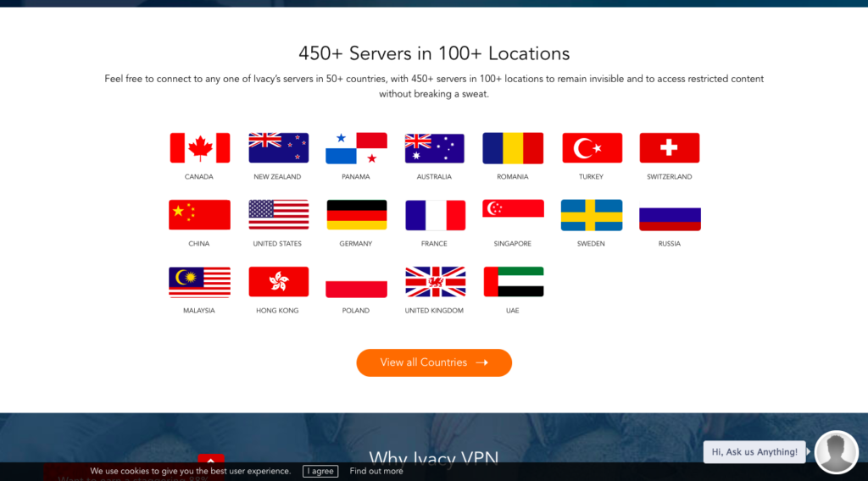Click the SWEDEN label text
The image size is (868, 481).
pyautogui.click(x=591, y=244)
